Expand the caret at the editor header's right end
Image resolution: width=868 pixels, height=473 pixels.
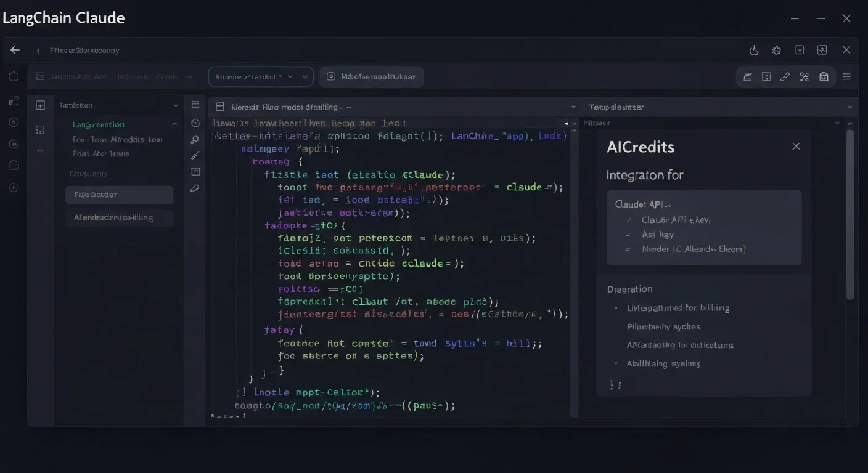click(x=573, y=107)
